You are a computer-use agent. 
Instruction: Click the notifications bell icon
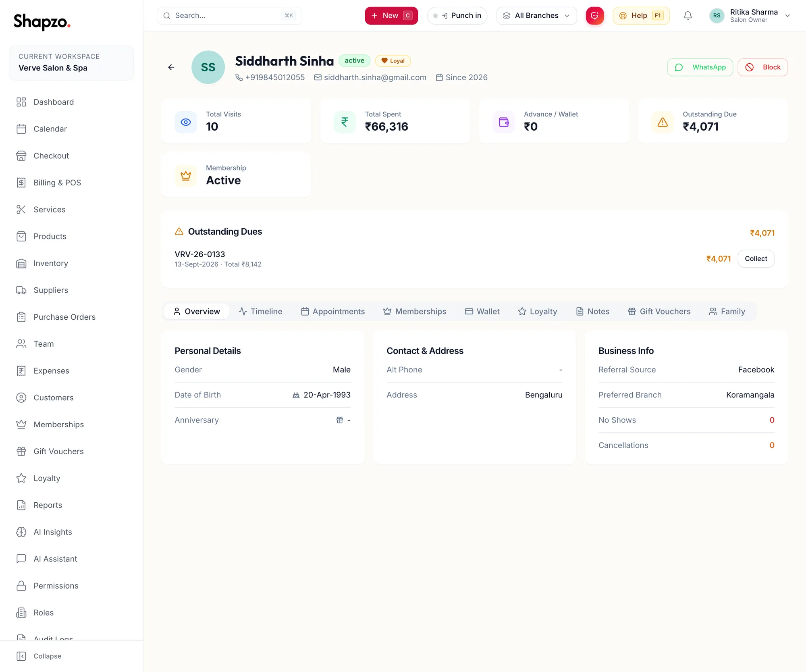coord(688,16)
